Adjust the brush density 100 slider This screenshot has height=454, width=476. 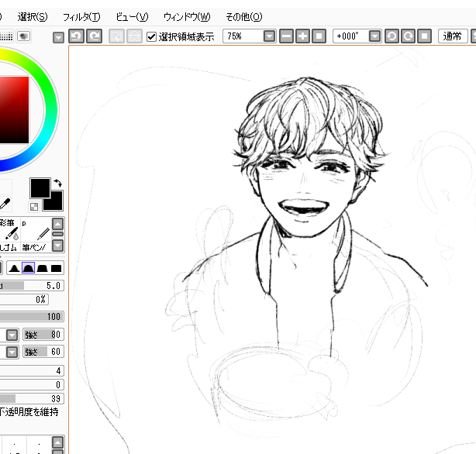click(32, 317)
